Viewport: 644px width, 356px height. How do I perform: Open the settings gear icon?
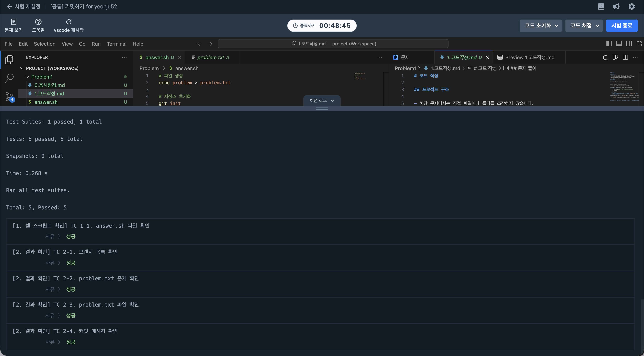click(632, 7)
